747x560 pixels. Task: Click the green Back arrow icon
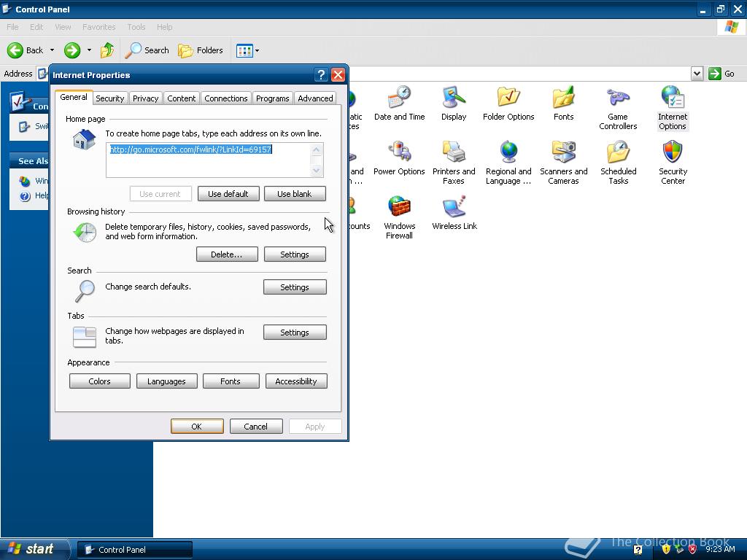point(15,50)
